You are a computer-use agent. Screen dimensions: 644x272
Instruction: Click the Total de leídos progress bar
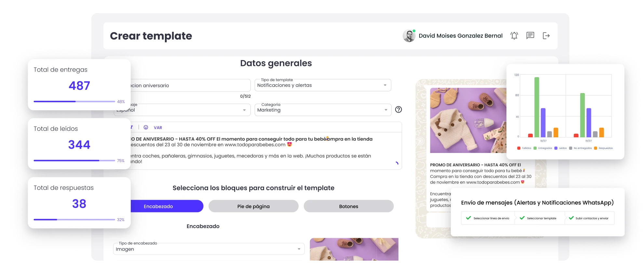point(74,160)
